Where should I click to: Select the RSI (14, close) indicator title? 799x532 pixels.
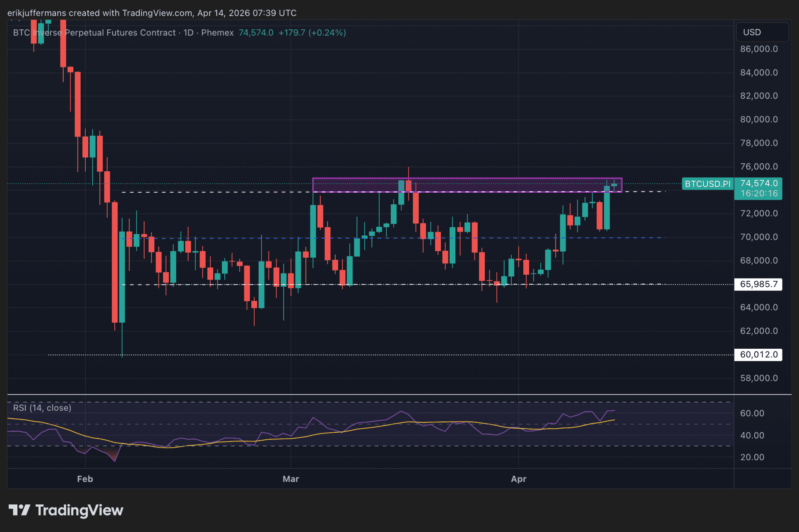click(x=42, y=408)
